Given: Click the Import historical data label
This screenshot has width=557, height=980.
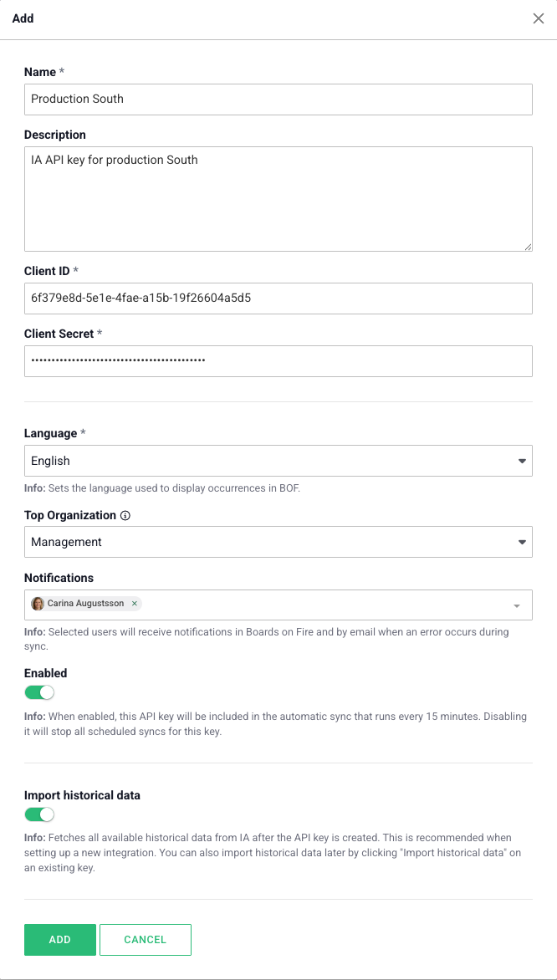Looking at the screenshot, I should (x=82, y=795).
